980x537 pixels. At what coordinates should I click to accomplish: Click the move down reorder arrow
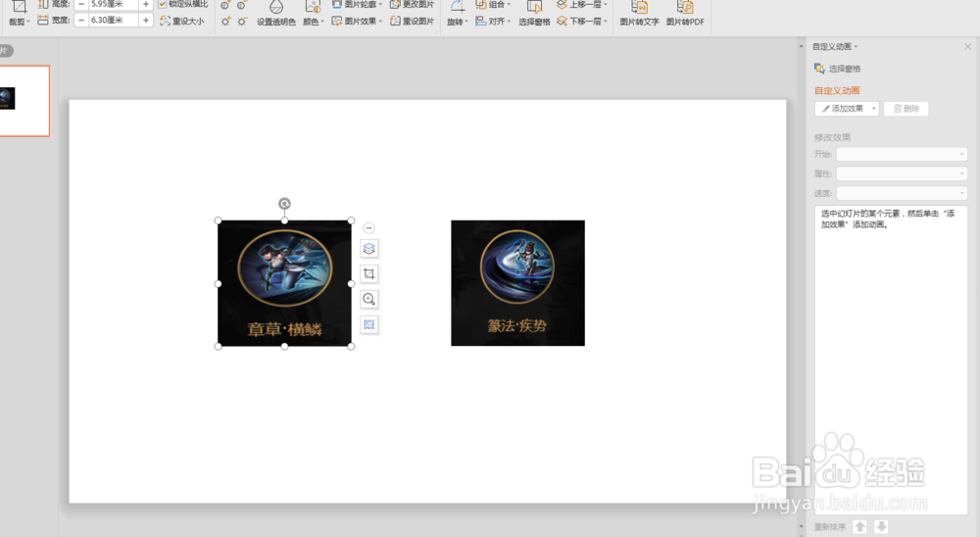(881, 527)
